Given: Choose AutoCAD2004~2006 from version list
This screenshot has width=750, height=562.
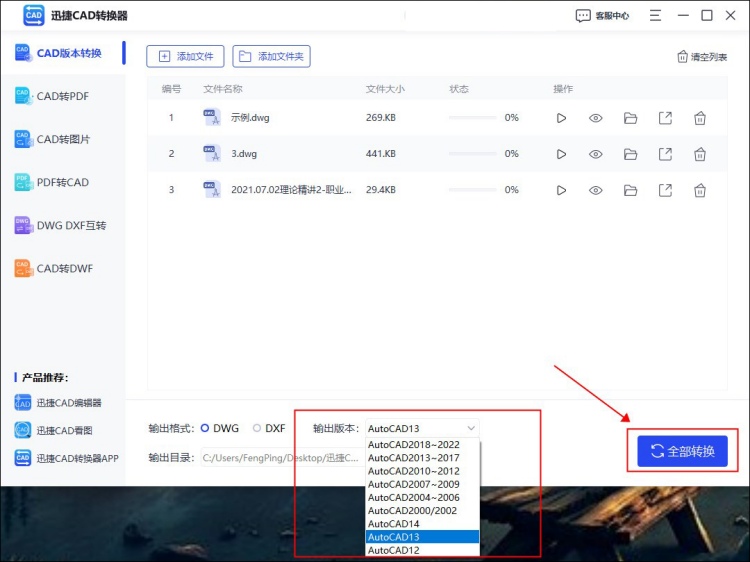Looking at the screenshot, I should coord(422,497).
